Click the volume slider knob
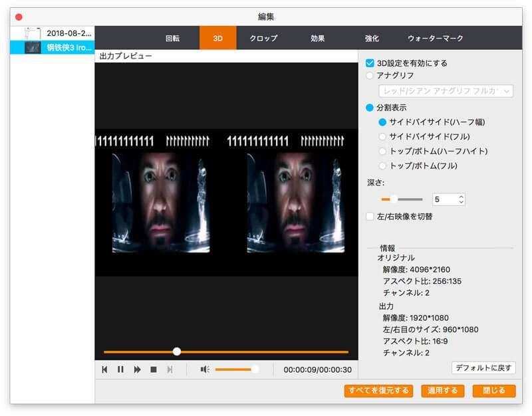532x416 pixels. pyautogui.click(x=255, y=369)
